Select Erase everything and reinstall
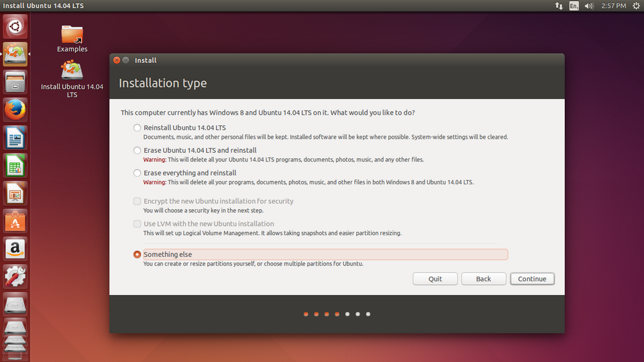Image resolution: width=644 pixels, height=362 pixels. 137,173
